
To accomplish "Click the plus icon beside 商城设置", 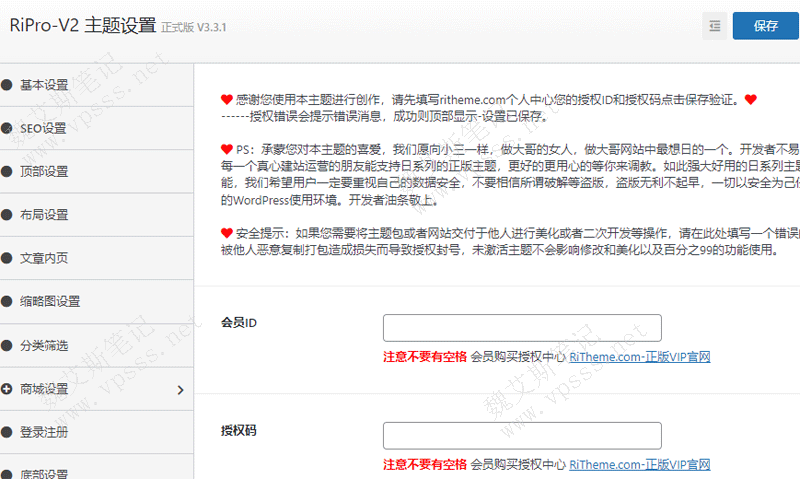I will point(7,389).
